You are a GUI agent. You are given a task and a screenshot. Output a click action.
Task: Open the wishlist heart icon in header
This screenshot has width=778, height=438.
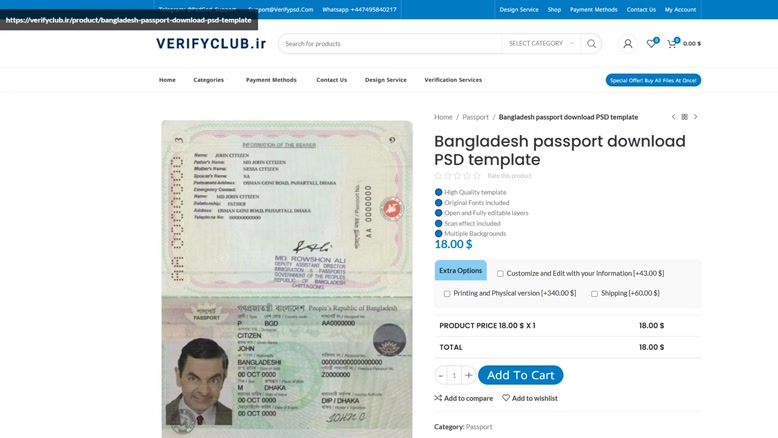click(x=651, y=44)
